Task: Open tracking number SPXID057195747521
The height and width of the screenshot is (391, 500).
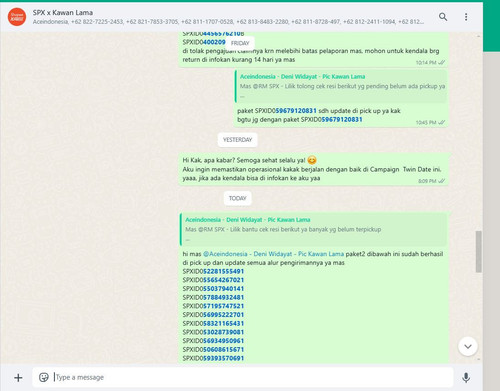Action: click(213, 306)
